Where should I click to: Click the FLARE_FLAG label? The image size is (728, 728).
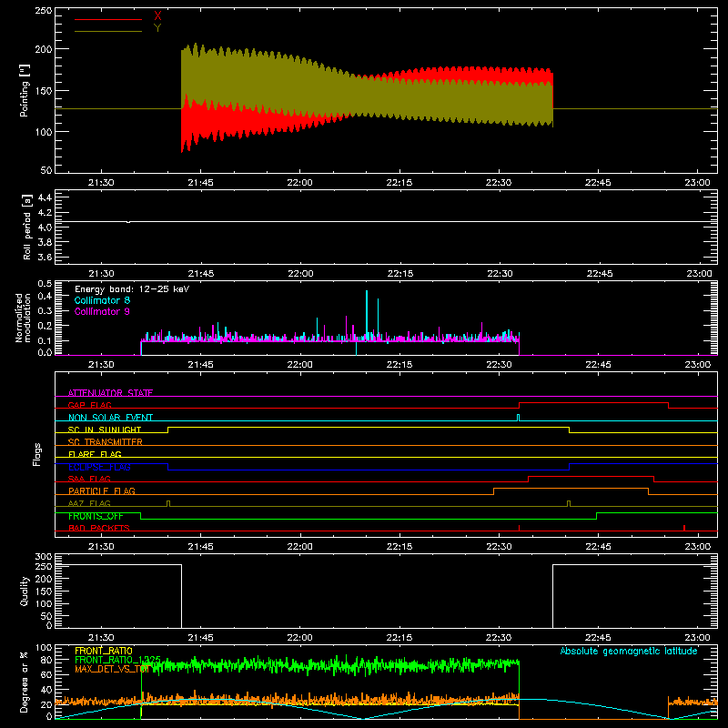(x=95, y=454)
